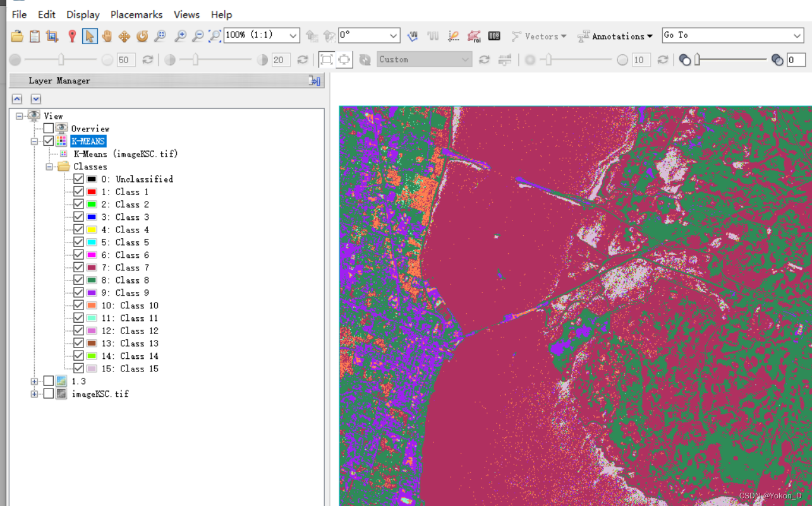Expand the imageKSC.tif layer node
This screenshot has height=506, width=812.
click(34, 394)
